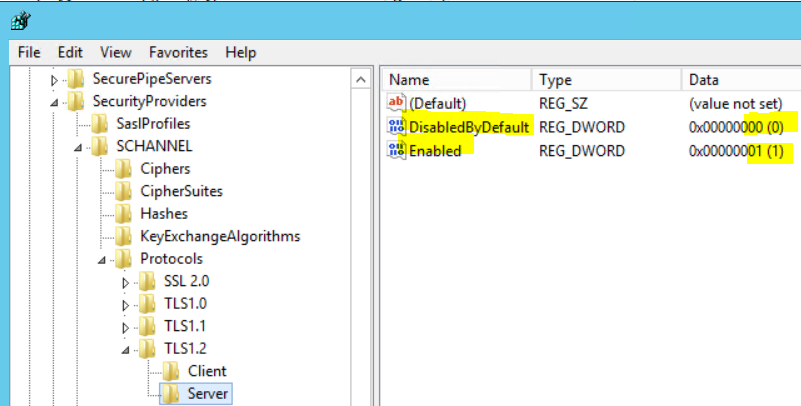This screenshot has width=801, height=406.
Task: Click REG_SZ type of (Default) row
Action: click(563, 104)
